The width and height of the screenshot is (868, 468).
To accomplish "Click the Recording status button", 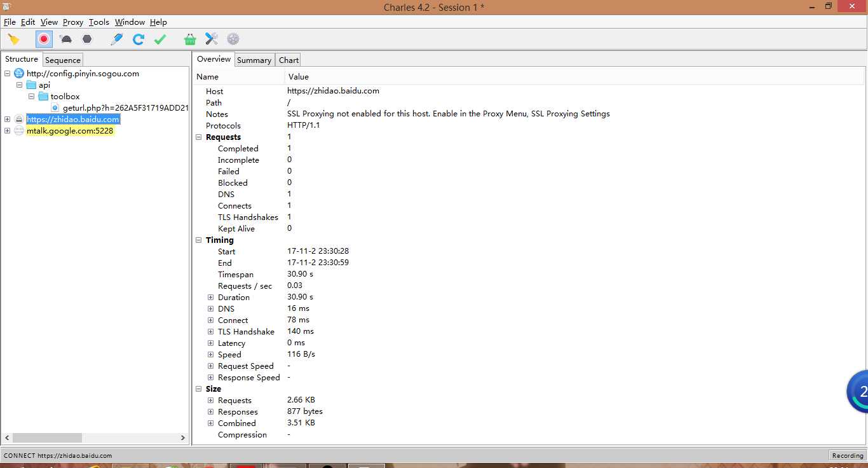I will tap(848, 455).
